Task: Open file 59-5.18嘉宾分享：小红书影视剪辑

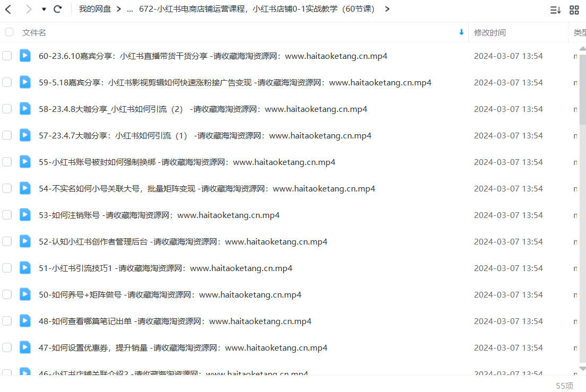Action: pos(235,83)
